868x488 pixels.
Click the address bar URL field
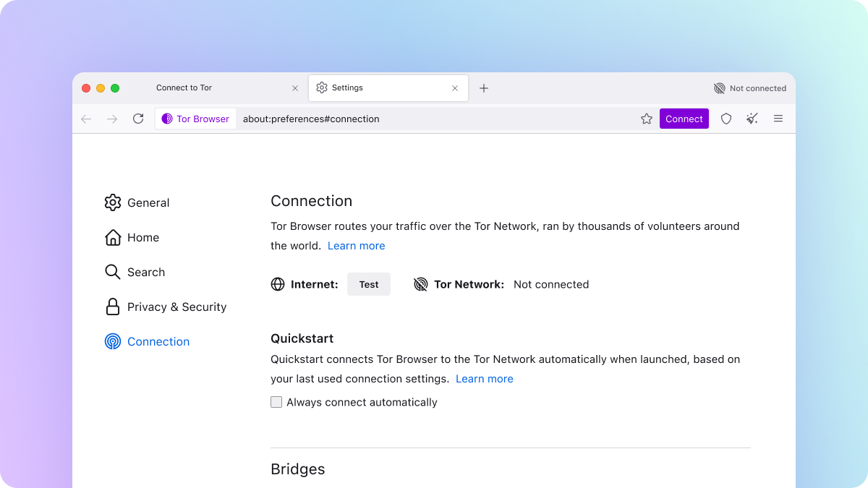coord(434,119)
